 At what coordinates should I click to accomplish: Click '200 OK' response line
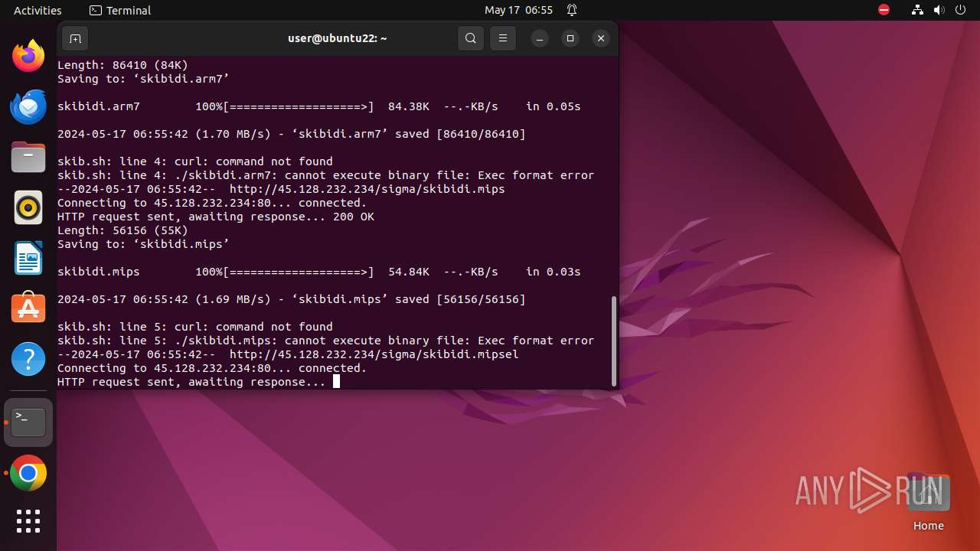point(216,217)
